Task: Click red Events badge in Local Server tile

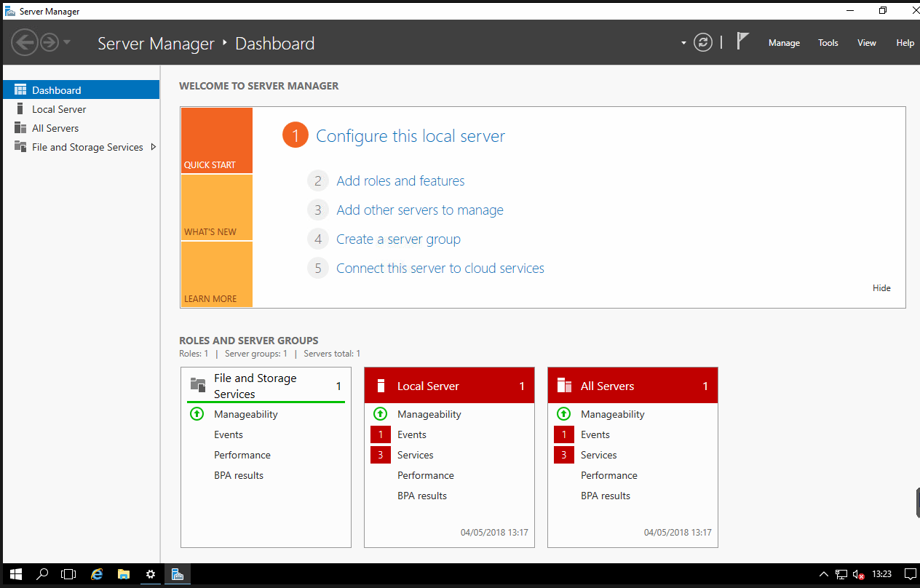Action: (x=381, y=434)
